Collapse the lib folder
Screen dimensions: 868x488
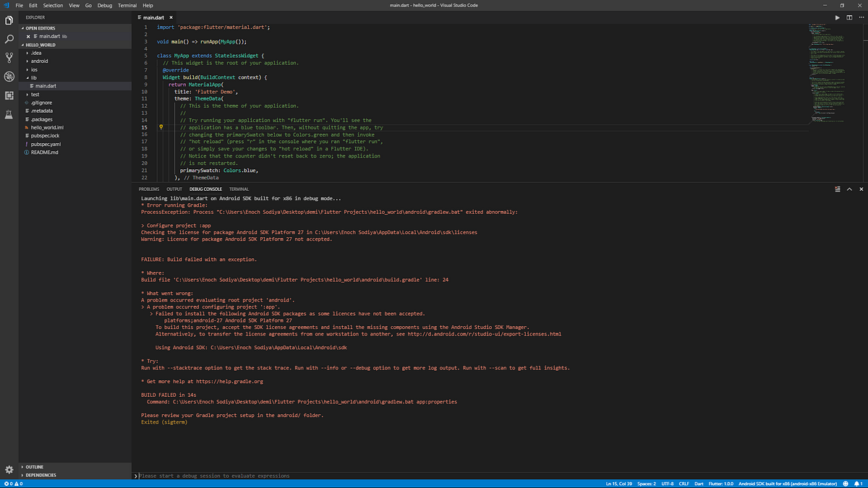tap(33, 77)
